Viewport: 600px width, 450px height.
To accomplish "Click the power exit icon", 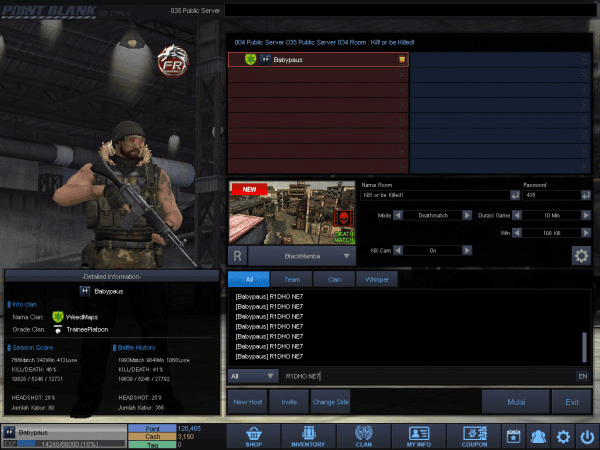I will 587,436.
